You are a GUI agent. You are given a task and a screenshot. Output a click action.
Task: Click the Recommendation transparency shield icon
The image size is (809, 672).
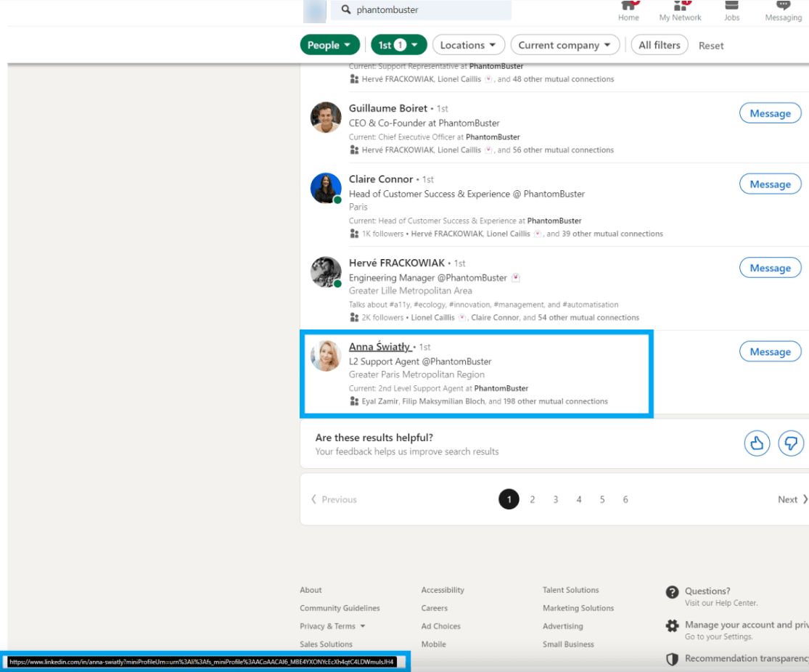pos(672,659)
